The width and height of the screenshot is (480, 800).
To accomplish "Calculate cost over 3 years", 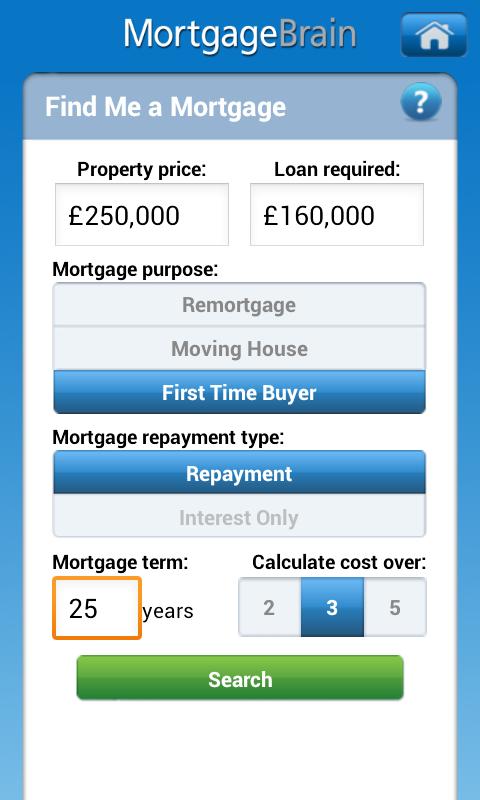I will pyautogui.click(x=332, y=607).
